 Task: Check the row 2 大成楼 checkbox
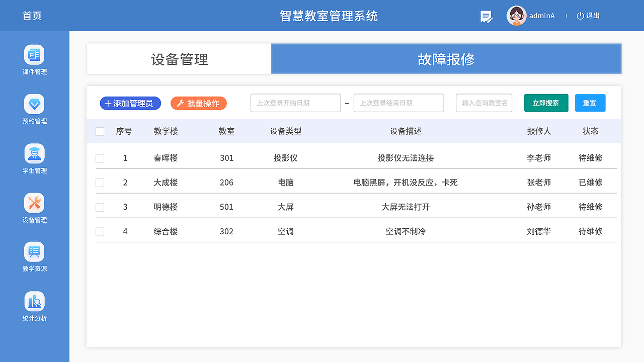click(x=100, y=183)
